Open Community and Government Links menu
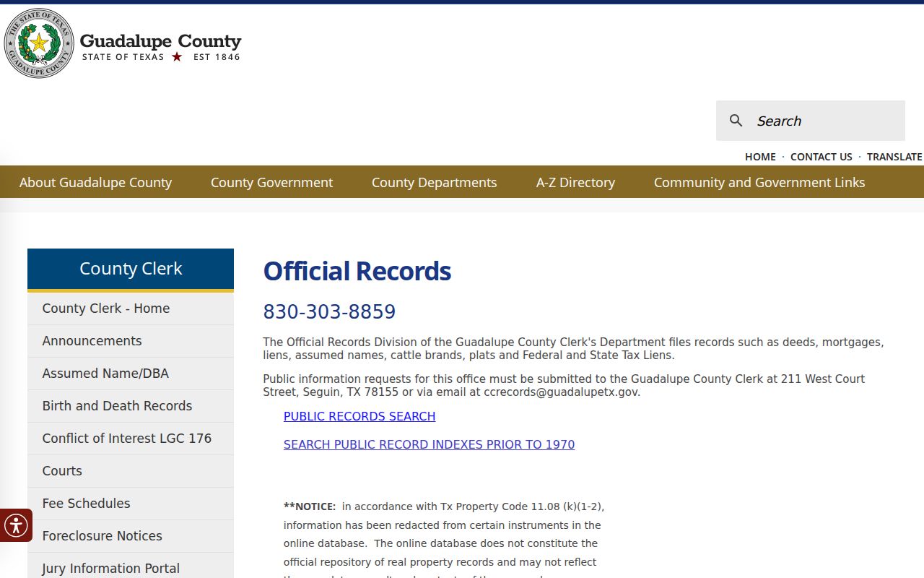Screen dimensions: 924x578 click(x=759, y=182)
